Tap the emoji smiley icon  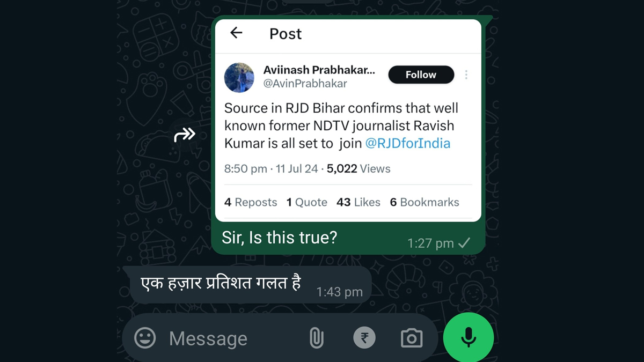coord(145,338)
